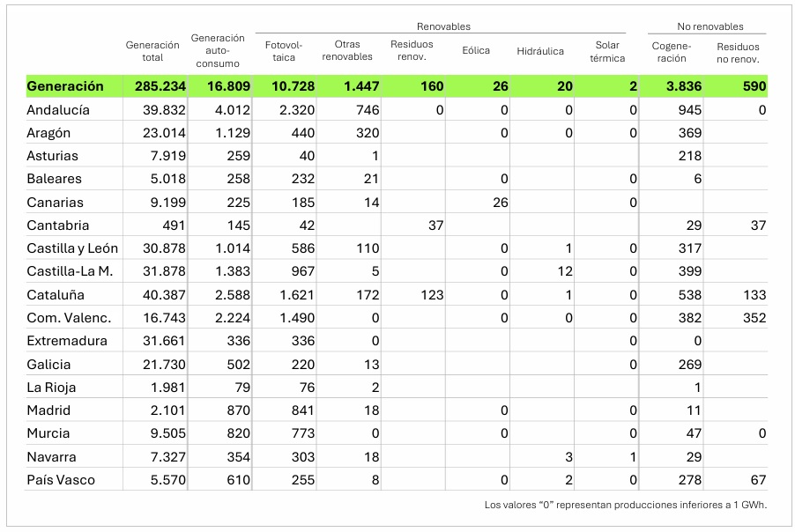Select the Fotovoltaica column header
The height and width of the screenshot is (532, 795).
point(283,51)
